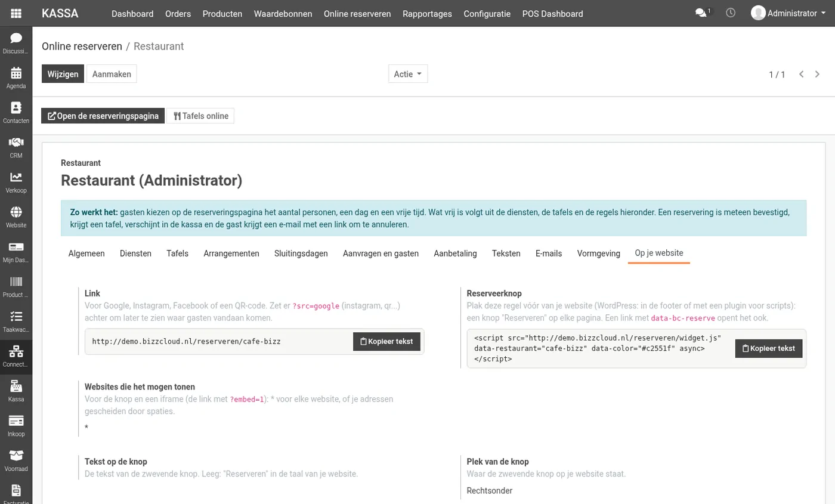
Task: Open the Dashboard menu
Action: (132, 13)
